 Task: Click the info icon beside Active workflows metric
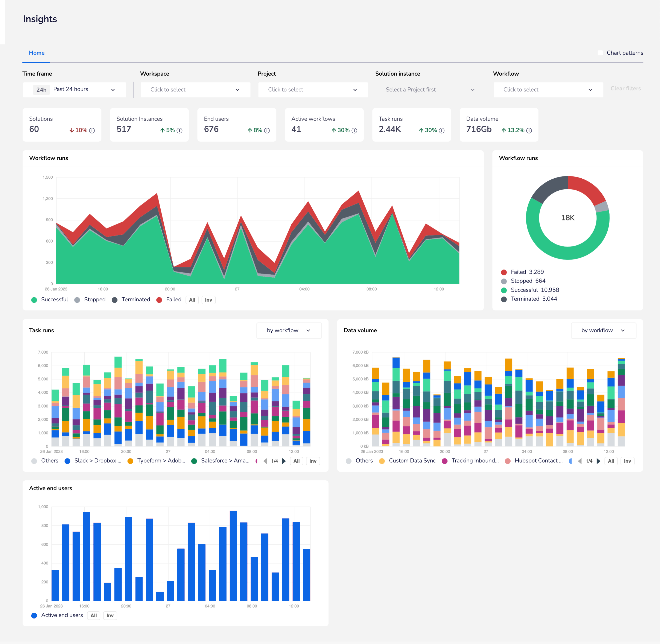point(354,130)
